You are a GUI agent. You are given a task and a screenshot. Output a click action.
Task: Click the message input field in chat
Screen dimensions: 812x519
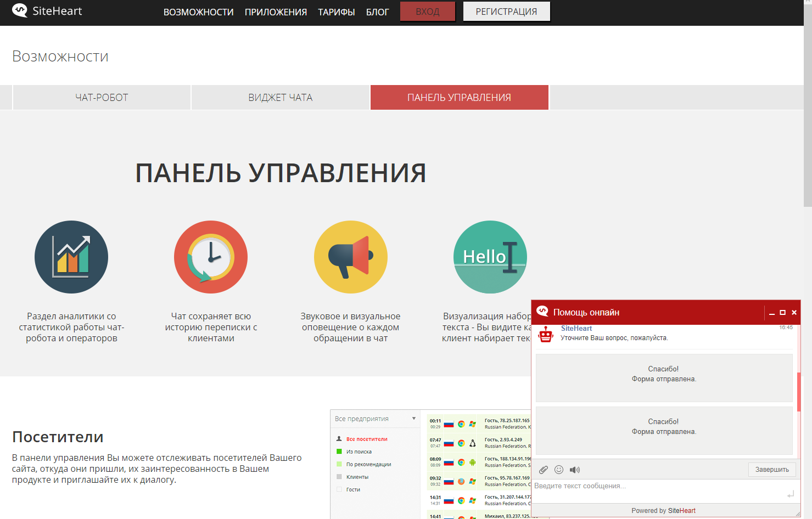(631, 486)
